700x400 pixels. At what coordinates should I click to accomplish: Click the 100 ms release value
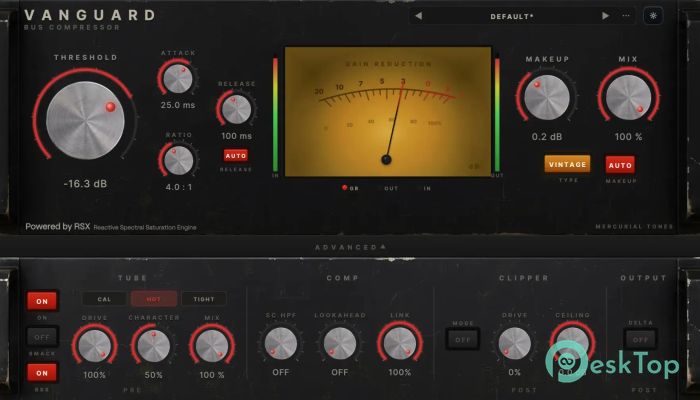[x=237, y=136]
